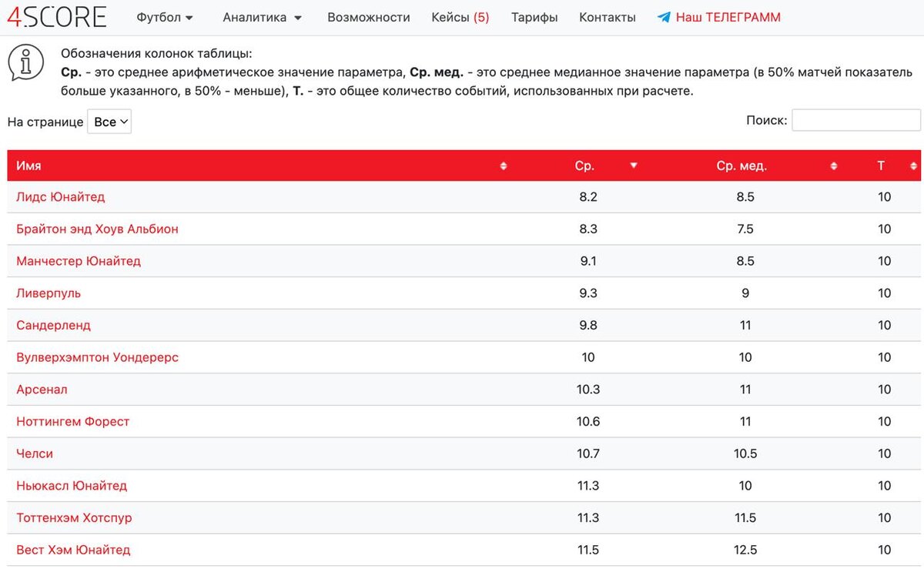Open the Вест Хэм Юнайтед link

[x=73, y=551]
